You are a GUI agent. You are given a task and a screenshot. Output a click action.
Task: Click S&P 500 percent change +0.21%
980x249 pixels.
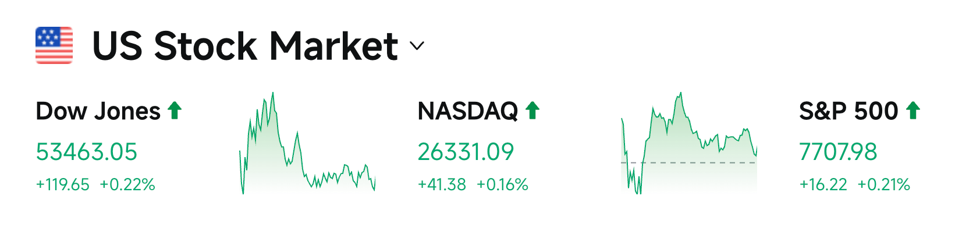[884, 185]
